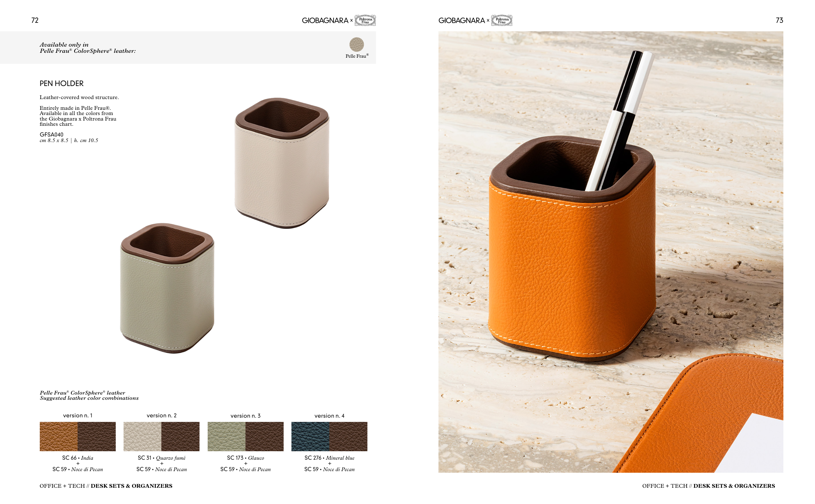Click the Poltrona Frau logo on page 73
Screen dimensions: 815x504
tap(501, 20)
